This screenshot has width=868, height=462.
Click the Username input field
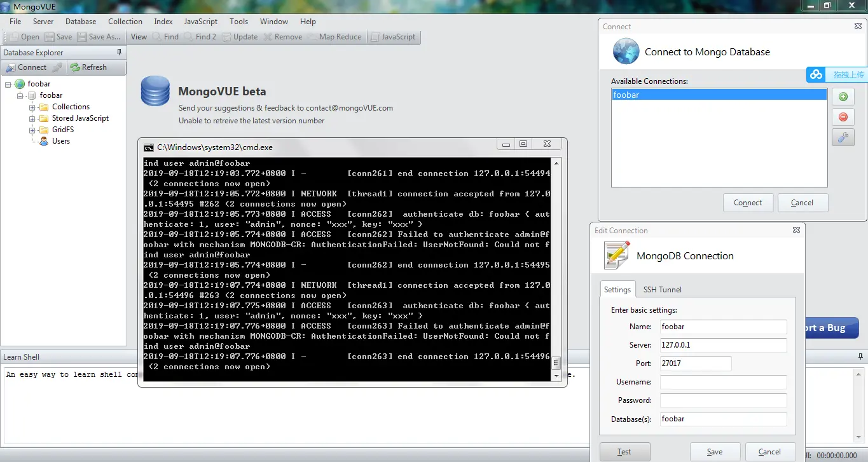coord(723,382)
